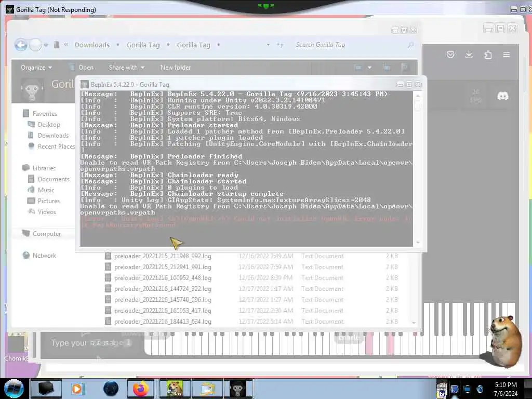Open the Windows Start menu

pos(14,389)
